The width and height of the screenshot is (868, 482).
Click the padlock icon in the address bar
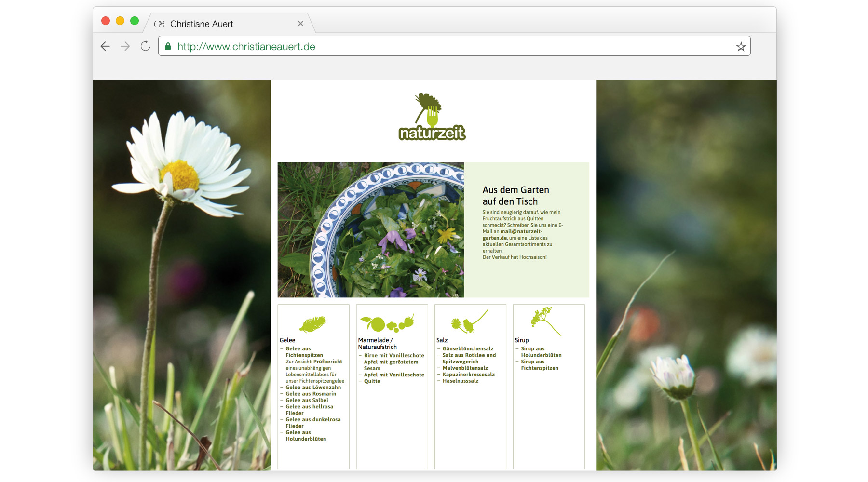tap(167, 46)
